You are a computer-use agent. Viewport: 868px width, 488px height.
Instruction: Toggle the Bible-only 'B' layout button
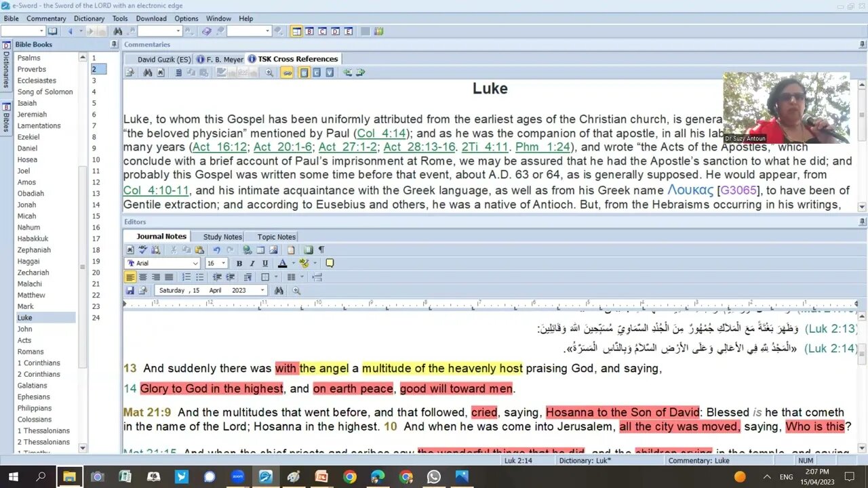tap(309, 31)
